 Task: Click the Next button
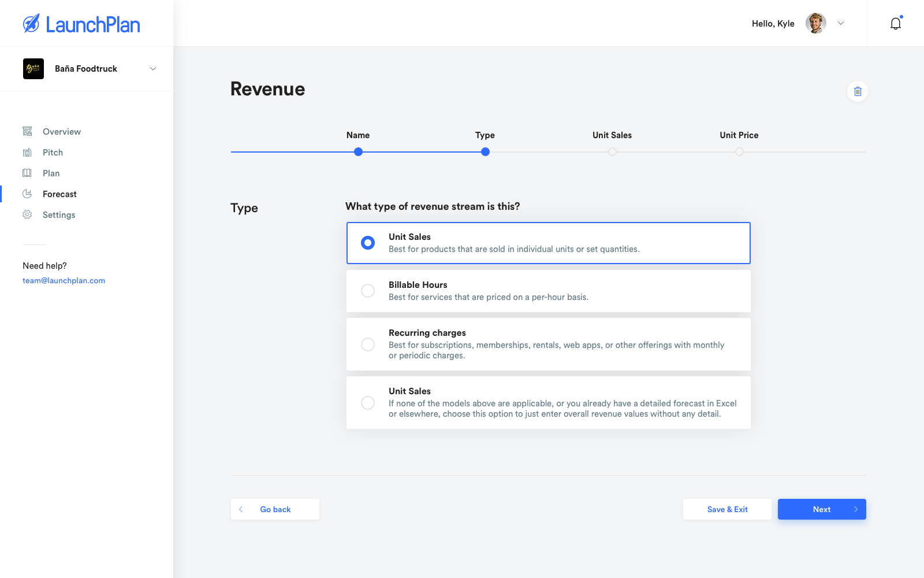click(821, 509)
